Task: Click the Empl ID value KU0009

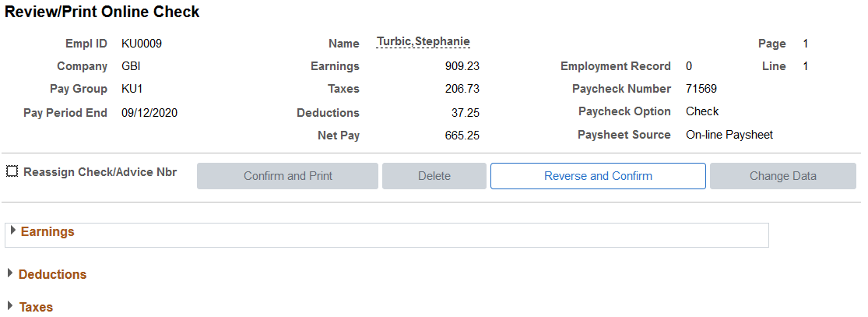Action: pyautogui.click(x=142, y=44)
